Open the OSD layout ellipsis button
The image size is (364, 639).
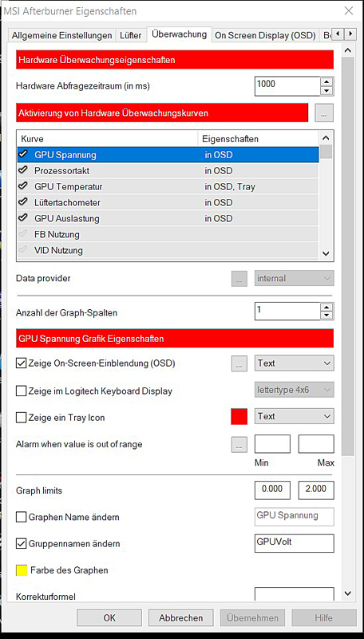(x=239, y=363)
